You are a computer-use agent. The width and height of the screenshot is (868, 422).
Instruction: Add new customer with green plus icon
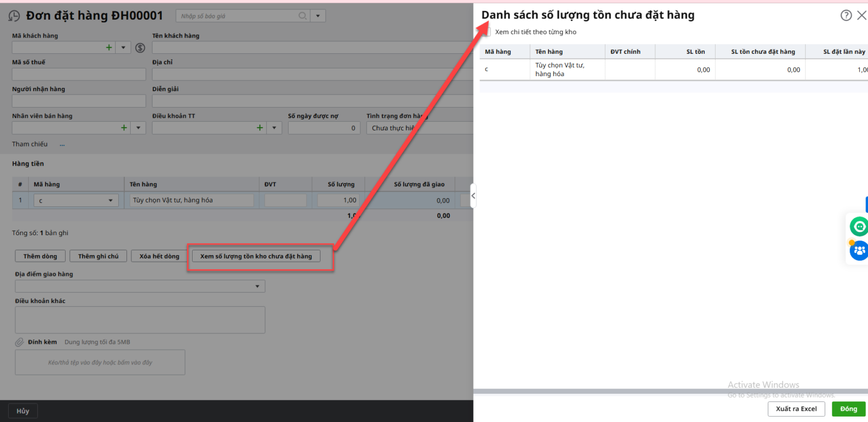[109, 48]
